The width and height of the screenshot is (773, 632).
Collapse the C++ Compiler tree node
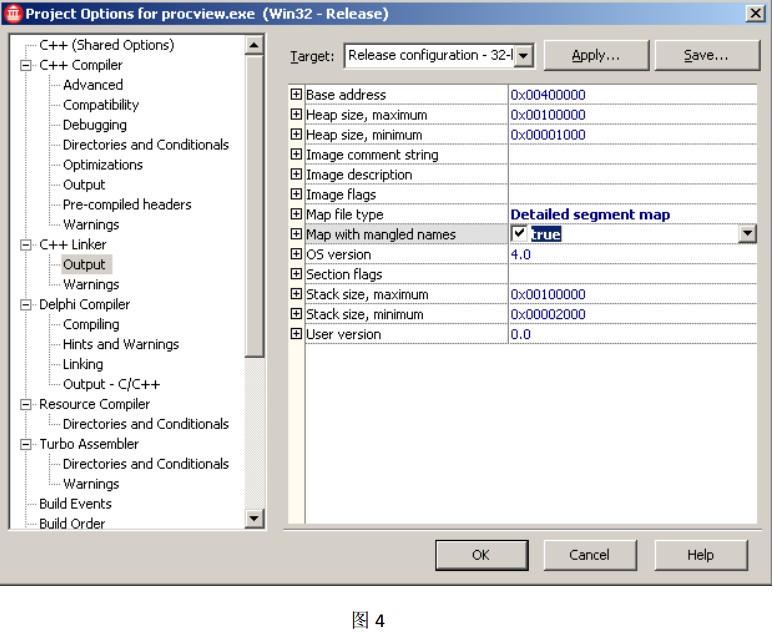point(26,65)
